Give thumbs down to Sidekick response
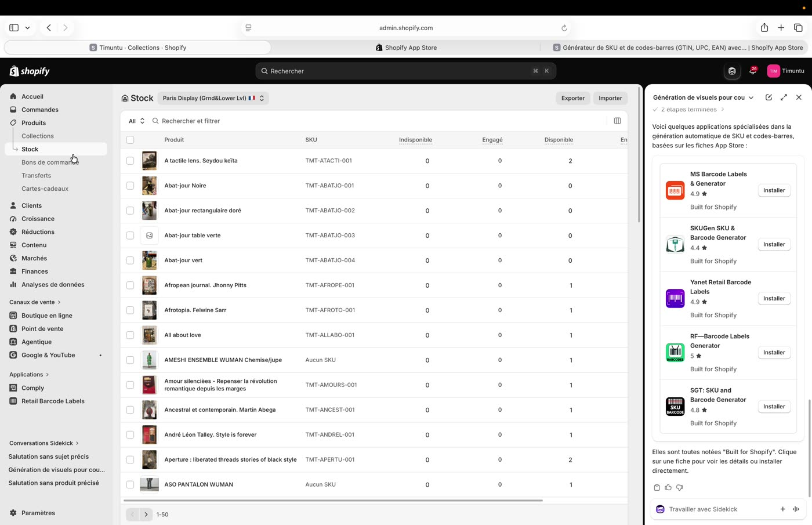This screenshot has height=525, width=812. (x=680, y=487)
